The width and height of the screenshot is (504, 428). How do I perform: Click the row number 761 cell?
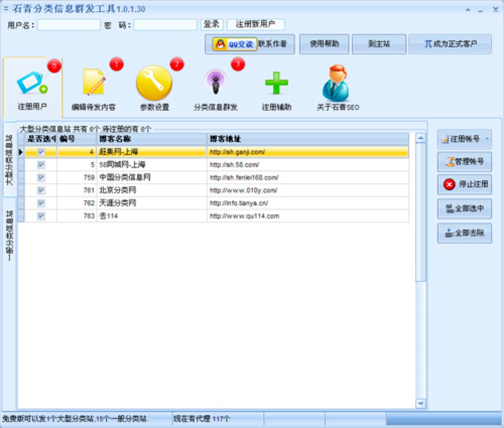[77, 190]
